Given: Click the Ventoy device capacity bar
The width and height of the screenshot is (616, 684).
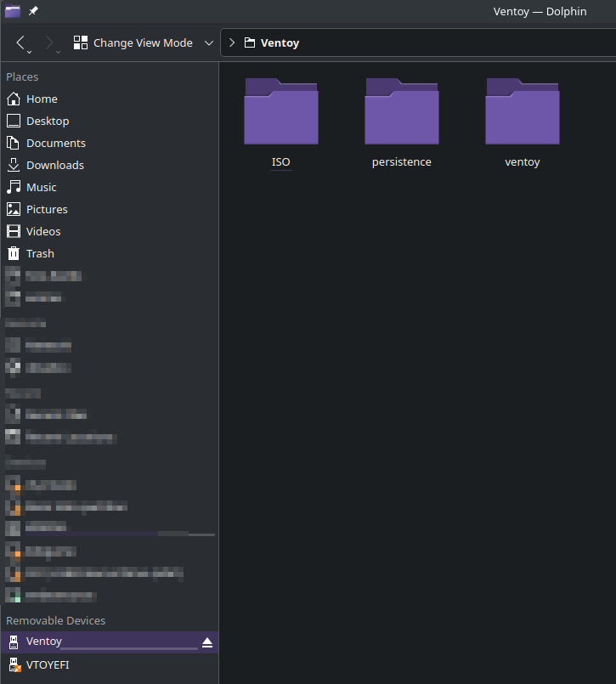Looking at the screenshot, I should [129, 648].
